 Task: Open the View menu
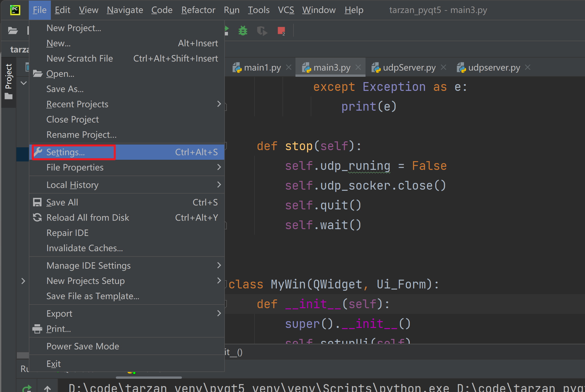(x=88, y=10)
